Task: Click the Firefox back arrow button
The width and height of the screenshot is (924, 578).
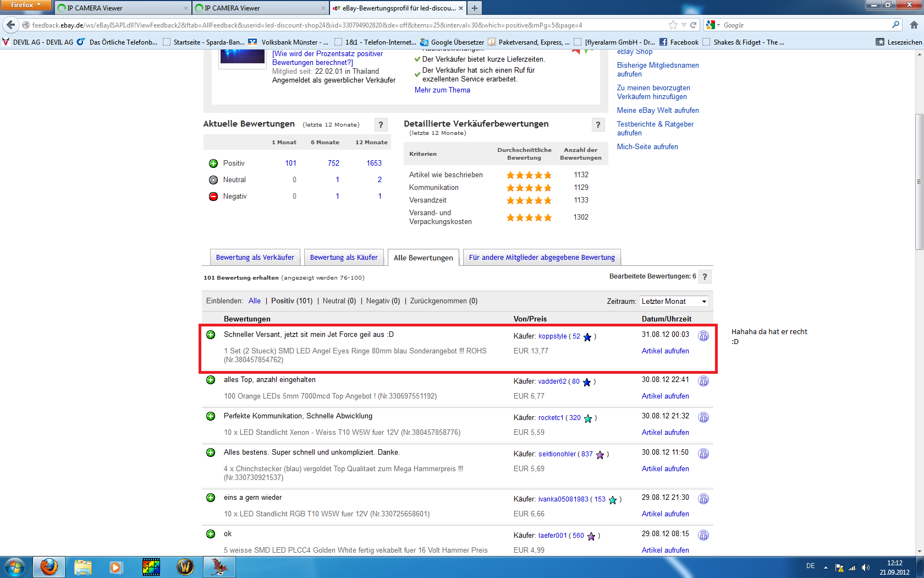Action: (x=10, y=25)
